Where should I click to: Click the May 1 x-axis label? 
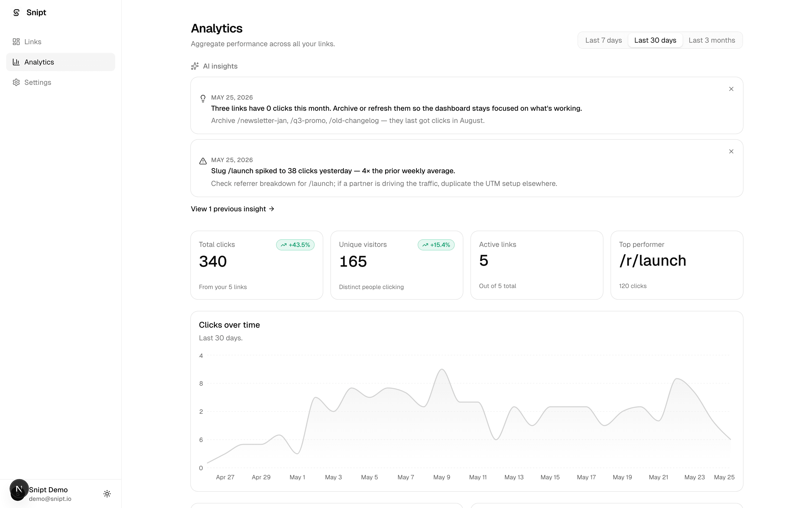coord(297,477)
